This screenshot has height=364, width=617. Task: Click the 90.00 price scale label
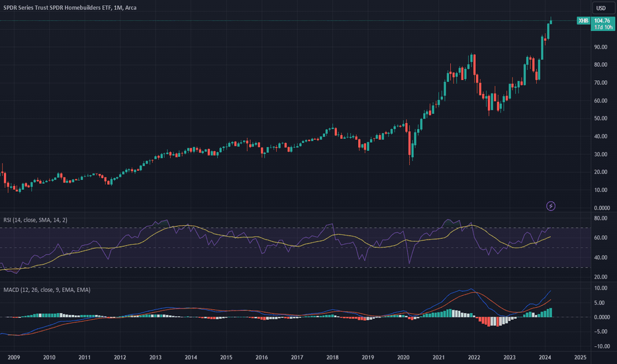pyautogui.click(x=601, y=47)
